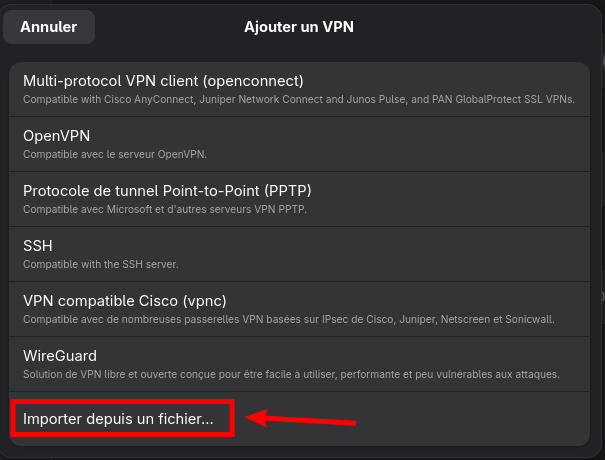Open Importer depuis un fichier…
This screenshot has width=605, height=460.
coord(299,419)
